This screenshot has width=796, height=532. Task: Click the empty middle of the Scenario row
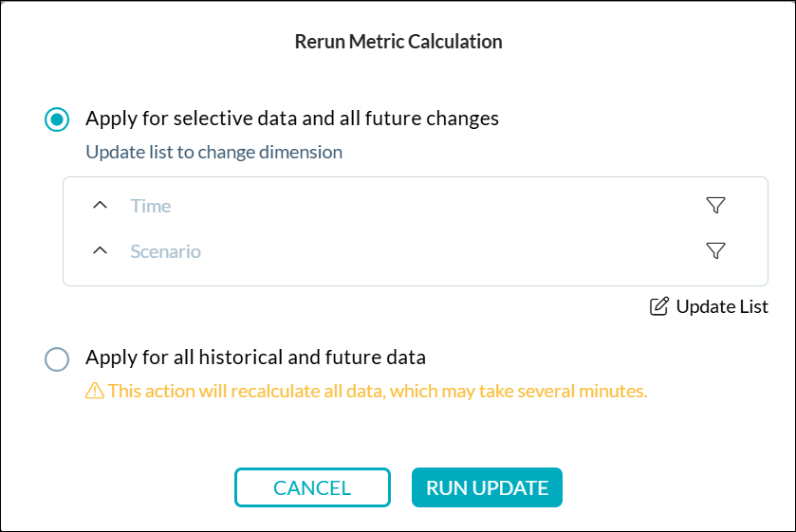point(427,251)
